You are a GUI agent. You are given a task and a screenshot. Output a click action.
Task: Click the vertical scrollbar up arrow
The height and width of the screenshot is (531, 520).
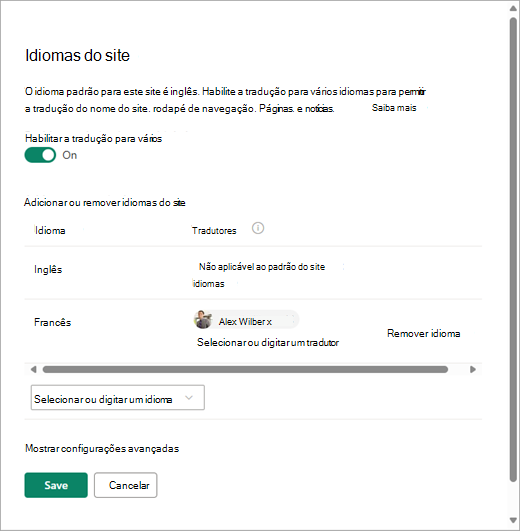514,8
